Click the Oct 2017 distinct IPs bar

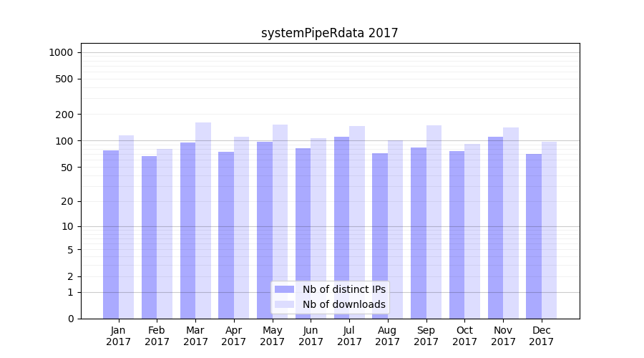tap(457, 235)
